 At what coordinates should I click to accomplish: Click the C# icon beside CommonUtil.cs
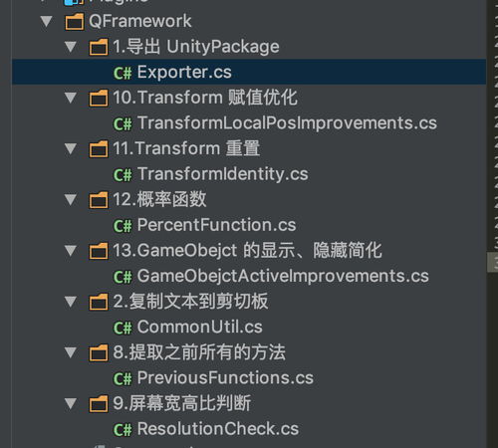(123, 328)
